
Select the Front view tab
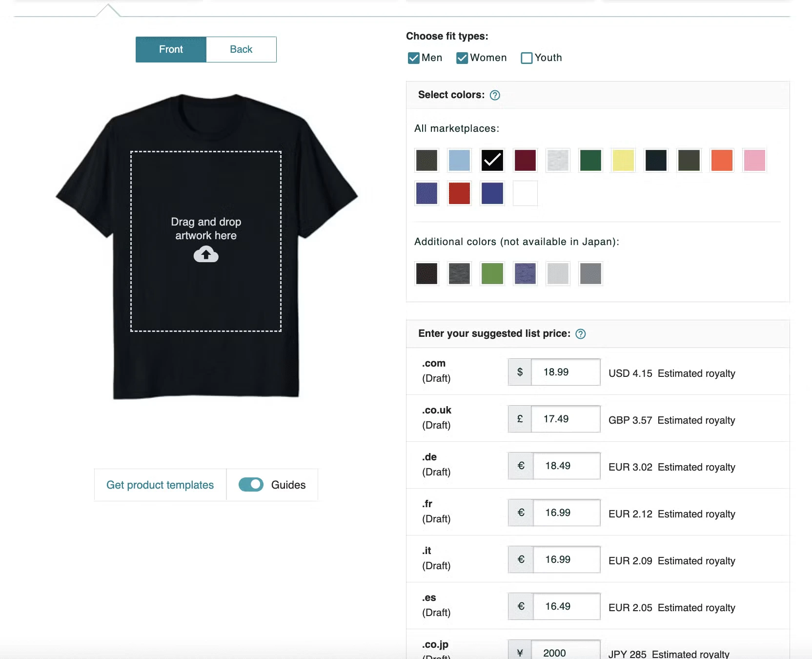coord(171,49)
